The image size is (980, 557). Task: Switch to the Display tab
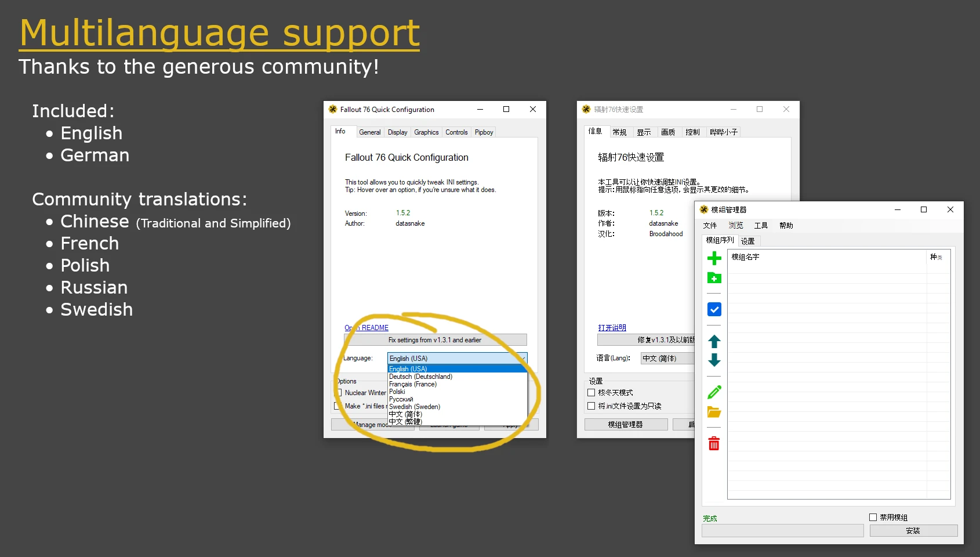click(x=397, y=132)
